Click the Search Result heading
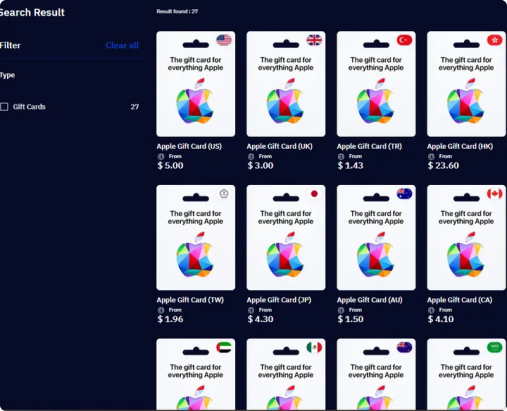Screen dimensions: 507x411 32,13
